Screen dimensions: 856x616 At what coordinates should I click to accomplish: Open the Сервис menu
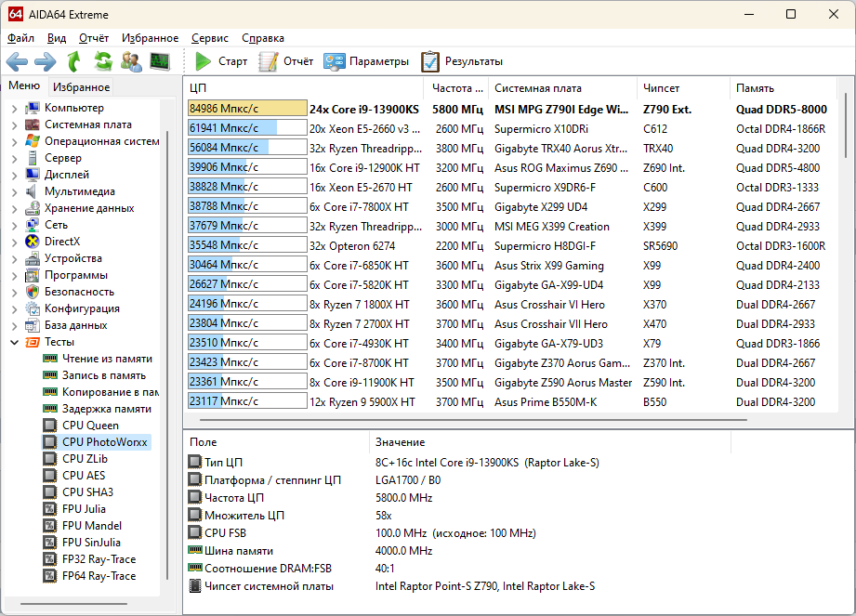[x=210, y=38]
